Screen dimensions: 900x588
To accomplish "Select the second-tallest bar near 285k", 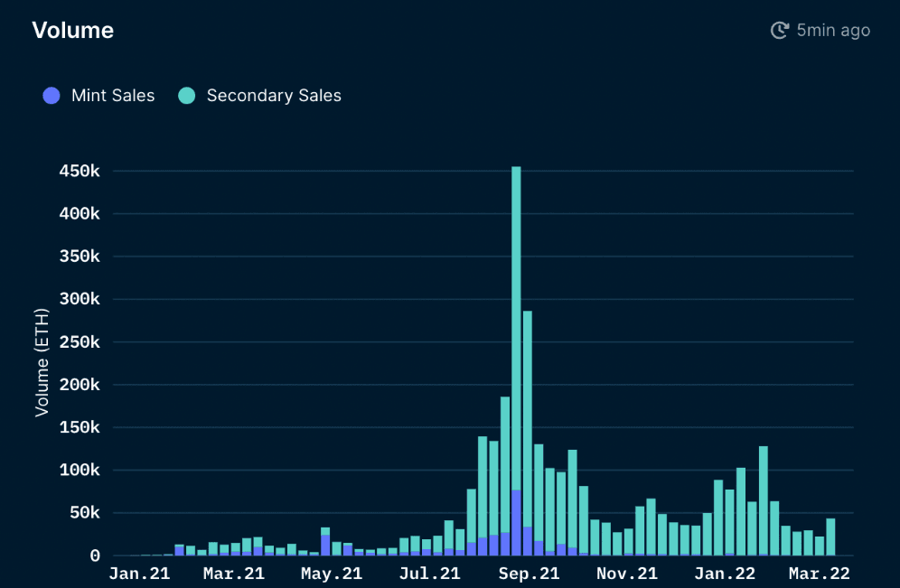I will pos(528,406).
